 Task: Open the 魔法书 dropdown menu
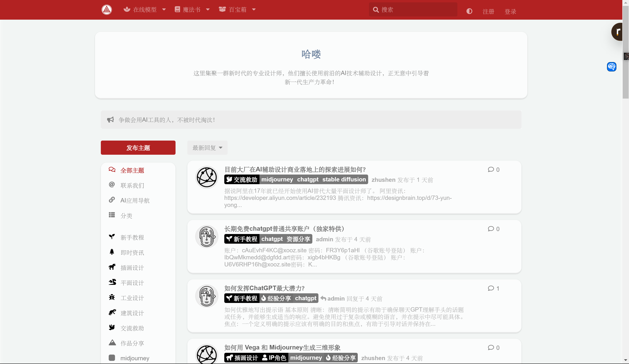(192, 10)
